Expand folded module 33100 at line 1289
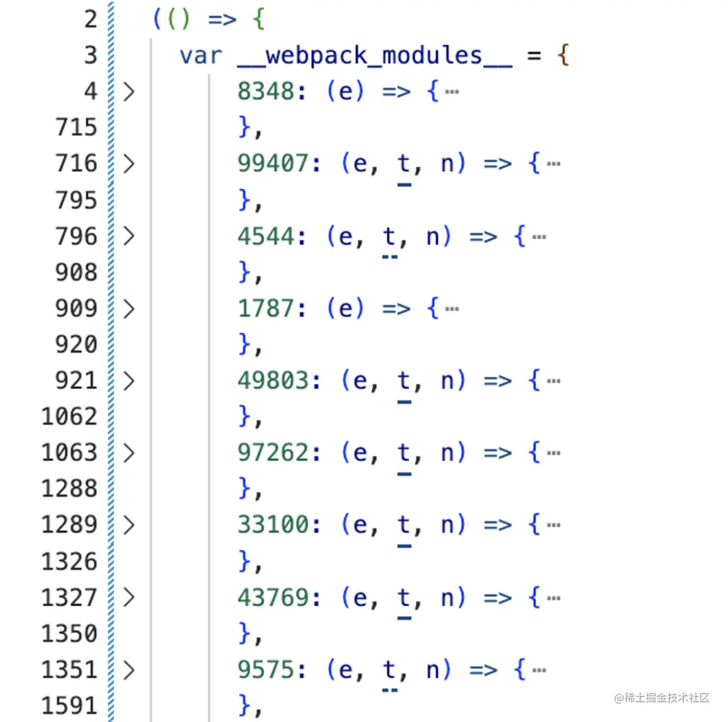Viewport: 728px width, 722px height. (128, 526)
